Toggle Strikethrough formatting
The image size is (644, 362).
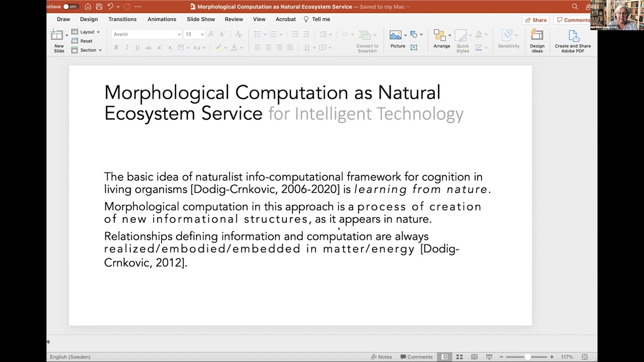point(148,47)
